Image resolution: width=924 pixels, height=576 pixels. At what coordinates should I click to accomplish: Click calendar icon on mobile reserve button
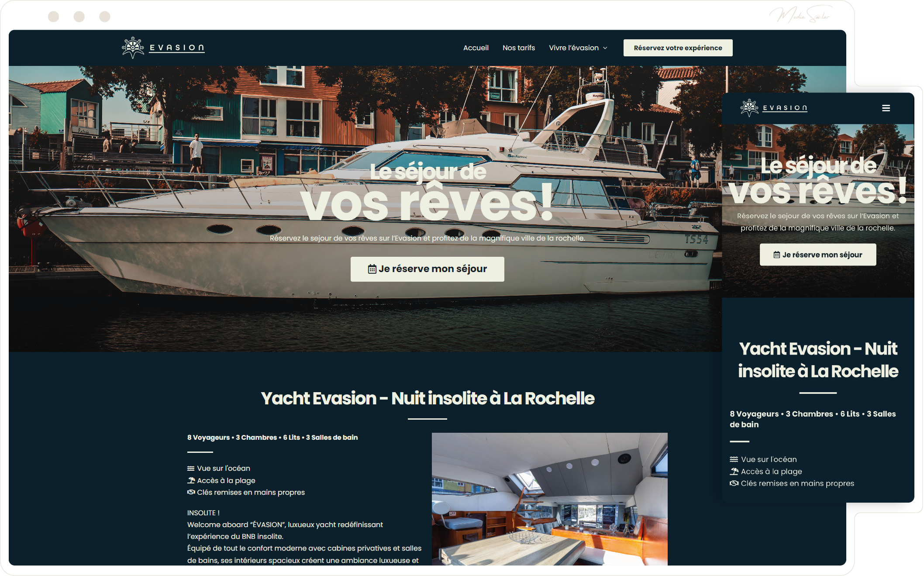pyautogui.click(x=777, y=255)
